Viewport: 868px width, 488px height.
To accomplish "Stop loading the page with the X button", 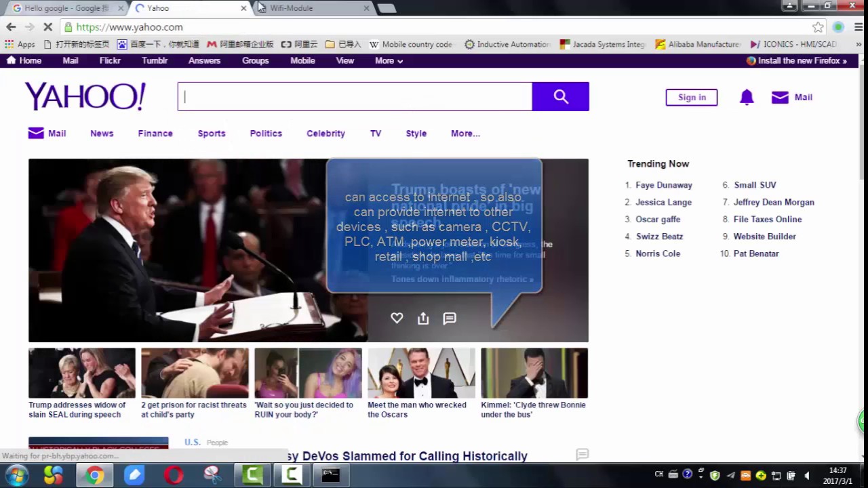I will [47, 27].
